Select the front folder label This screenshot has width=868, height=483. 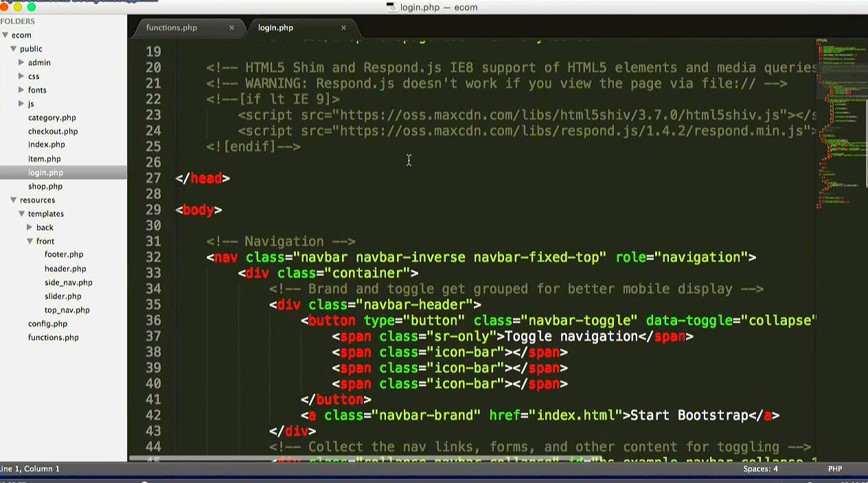[45, 241]
